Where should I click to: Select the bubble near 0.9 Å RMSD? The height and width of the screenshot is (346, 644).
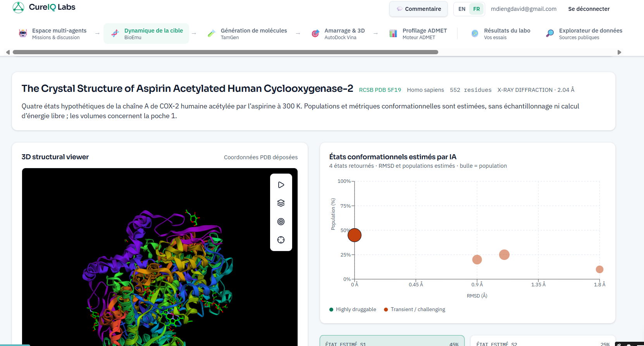(x=477, y=260)
